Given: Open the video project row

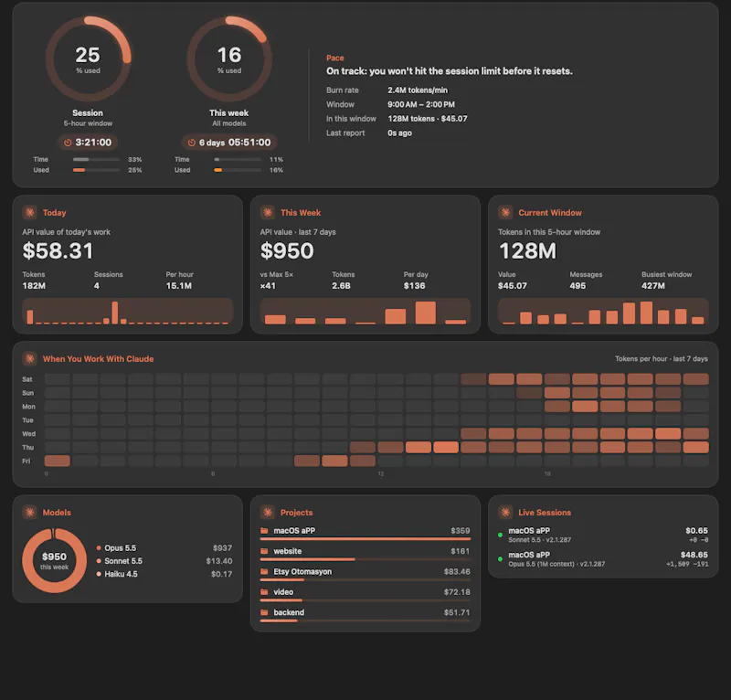Looking at the screenshot, I should pos(365,595).
